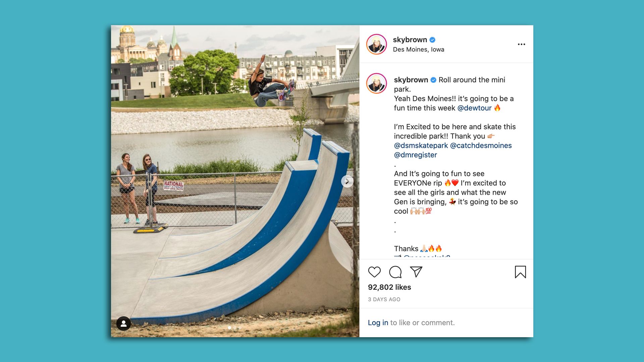
Task: Visit the @dsmskatepark mention
Action: tap(421, 145)
